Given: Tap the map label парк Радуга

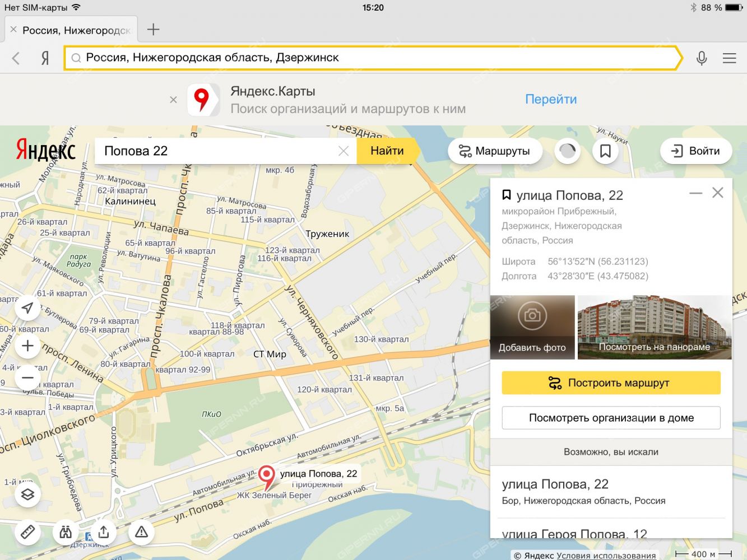Looking at the screenshot, I should (x=78, y=260).
